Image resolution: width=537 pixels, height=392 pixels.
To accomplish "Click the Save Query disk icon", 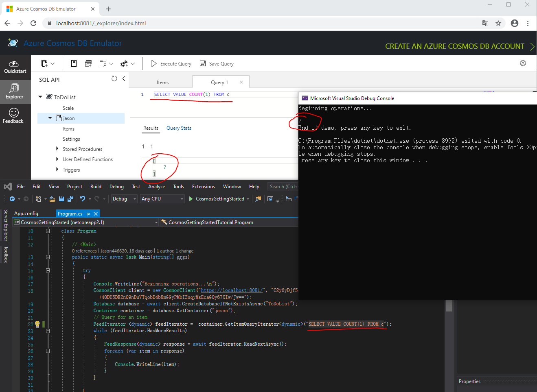I will coord(203,63).
